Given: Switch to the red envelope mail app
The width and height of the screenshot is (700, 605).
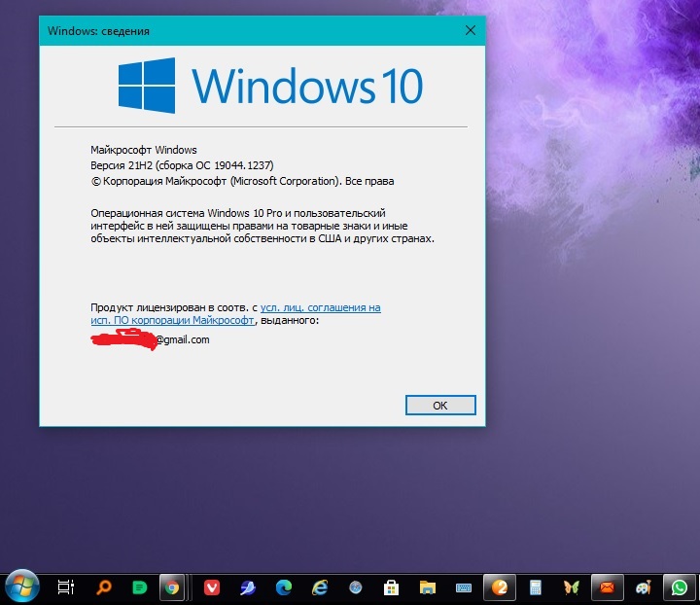Looking at the screenshot, I should click(607, 587).
